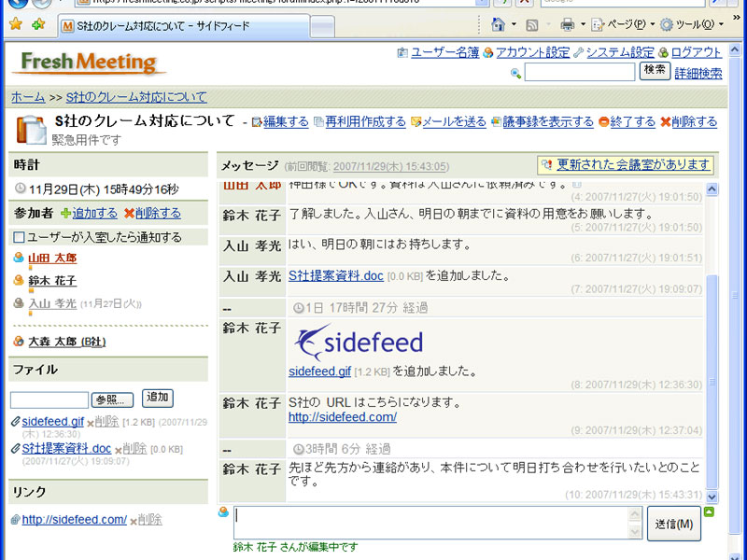Click the 参照... browse button
Image resolution: width=747 pixels, height=560 pixels.
click(x=112, y=400)
